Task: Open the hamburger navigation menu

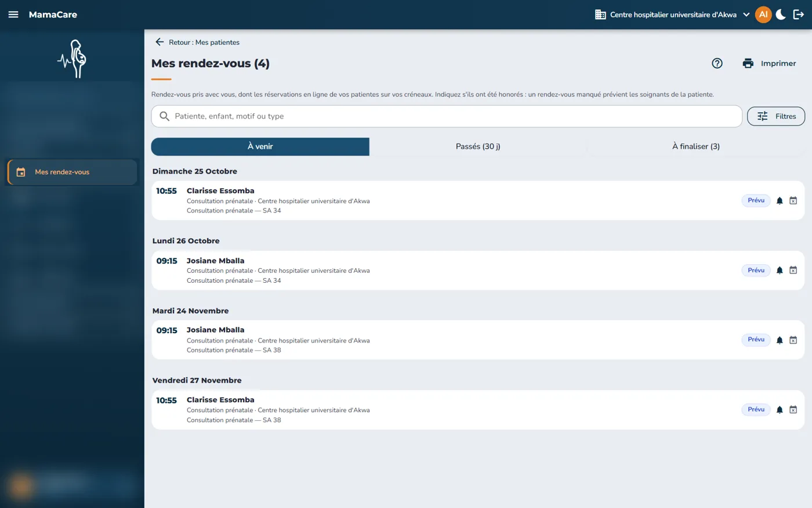Action: pyautogui.click(x=13, y=15)
